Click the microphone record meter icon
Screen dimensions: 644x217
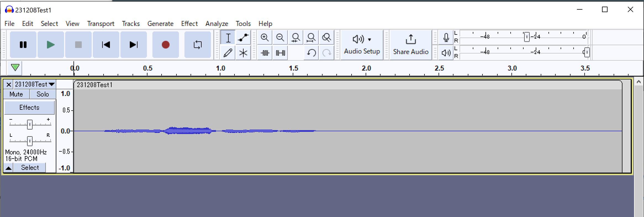tap(446, 37)
